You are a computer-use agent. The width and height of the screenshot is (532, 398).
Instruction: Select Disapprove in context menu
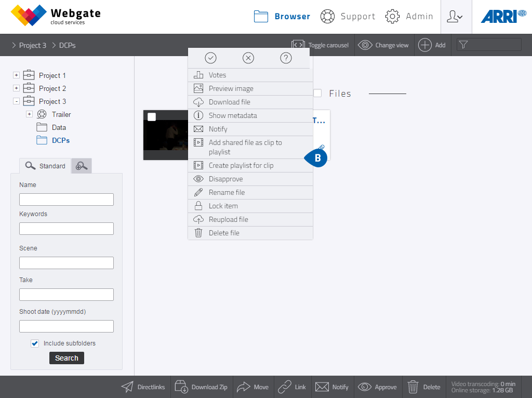pyautogui.click(x=250, y=179)
